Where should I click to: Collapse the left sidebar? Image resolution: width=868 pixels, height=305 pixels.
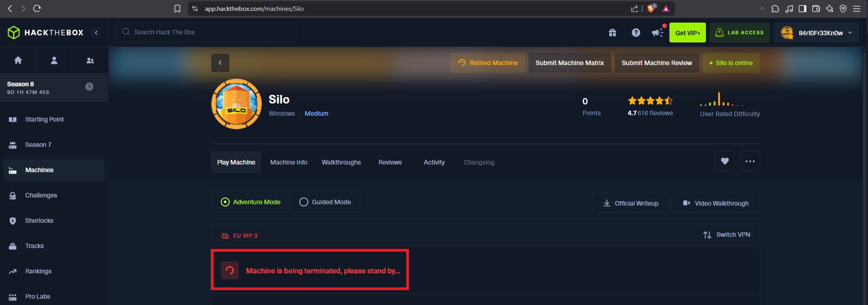[96, 33]
